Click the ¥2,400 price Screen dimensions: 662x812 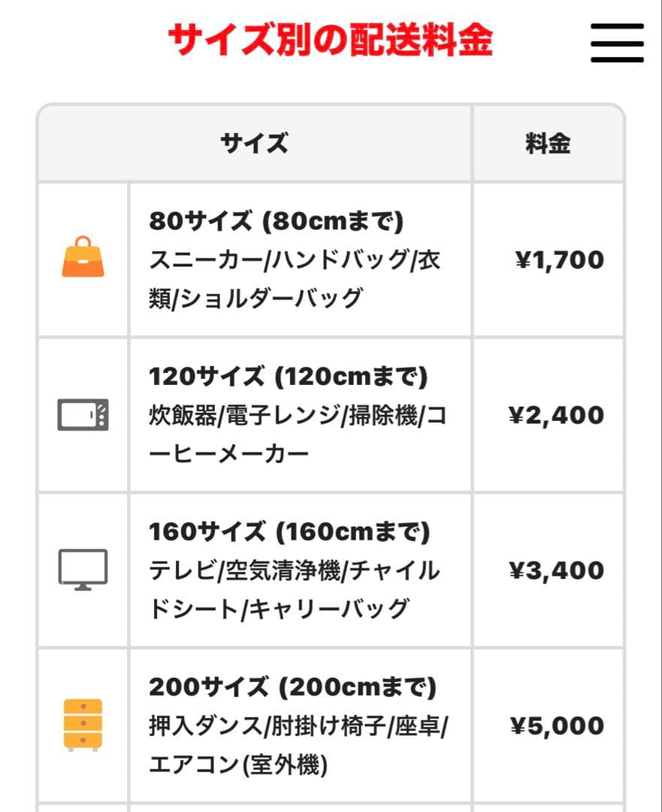click(x=556, y=415)
